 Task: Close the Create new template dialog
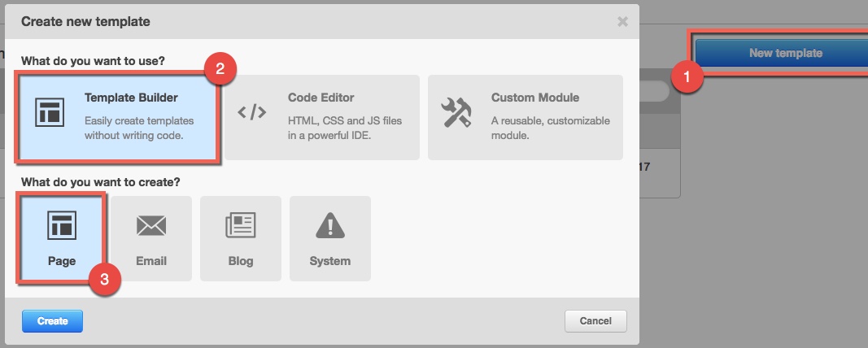622,22
